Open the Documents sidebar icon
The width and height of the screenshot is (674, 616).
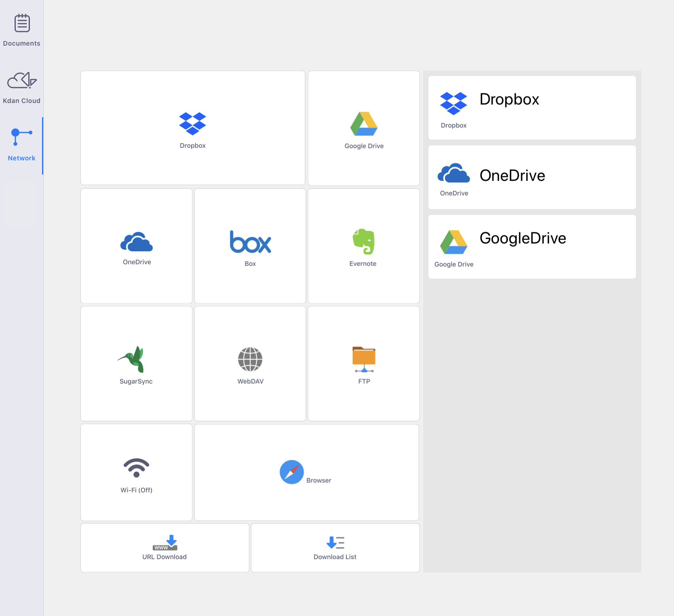tap(22, 23)
